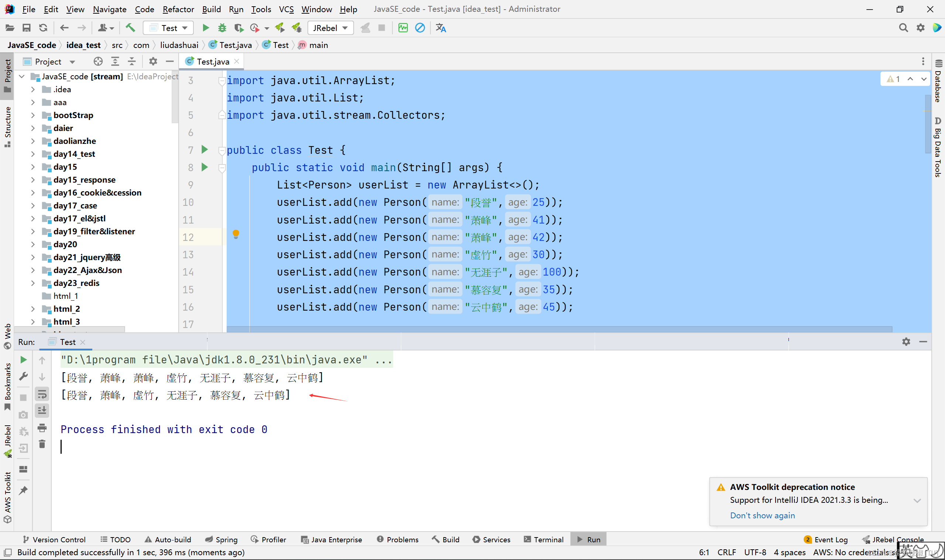Click the Run button to execute Test

pos(205,27)
